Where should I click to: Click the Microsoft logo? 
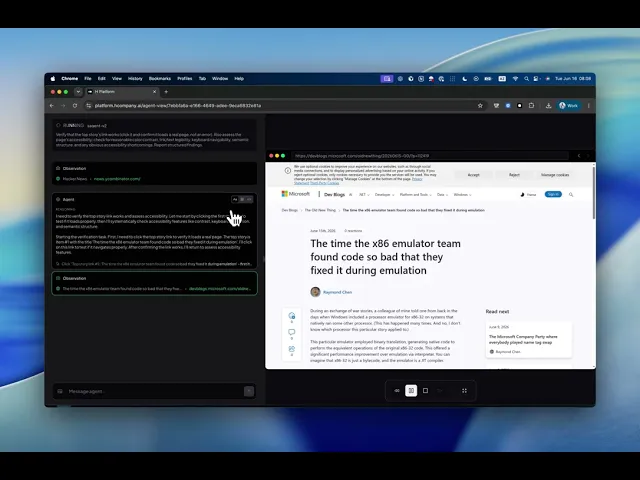click(x=296, y=194)
